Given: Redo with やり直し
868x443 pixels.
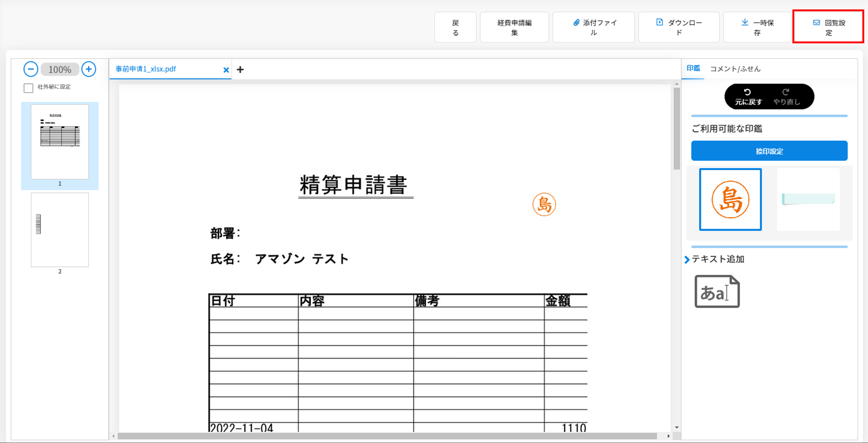Looking at the screenshot, I should [786, 97].
